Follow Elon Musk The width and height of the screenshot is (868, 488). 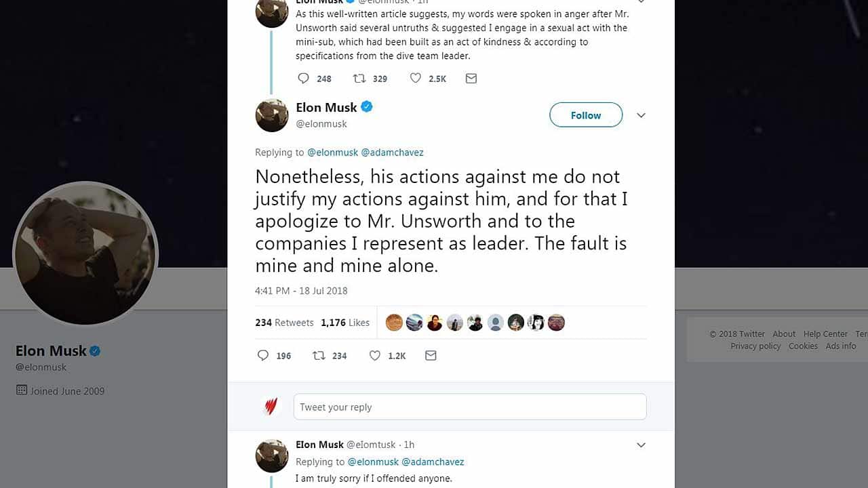(585, 115)
